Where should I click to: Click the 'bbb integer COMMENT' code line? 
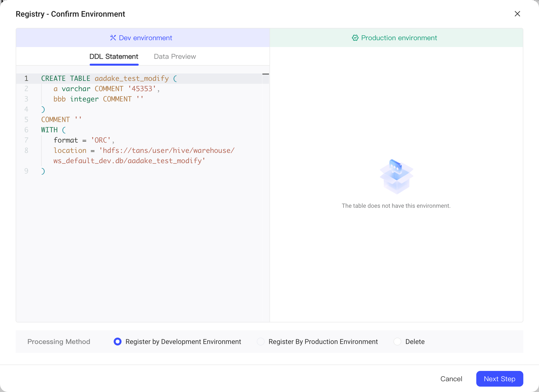click(98, 99)
